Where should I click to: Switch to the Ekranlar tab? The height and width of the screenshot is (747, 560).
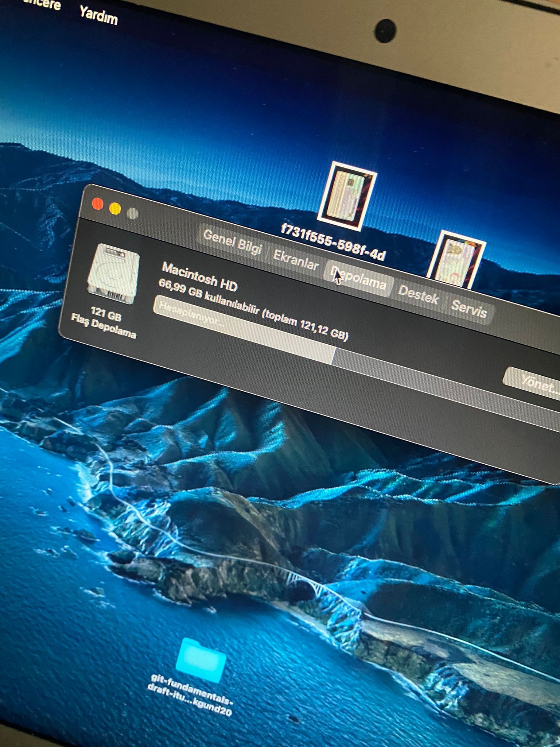(x=296, y=260)
